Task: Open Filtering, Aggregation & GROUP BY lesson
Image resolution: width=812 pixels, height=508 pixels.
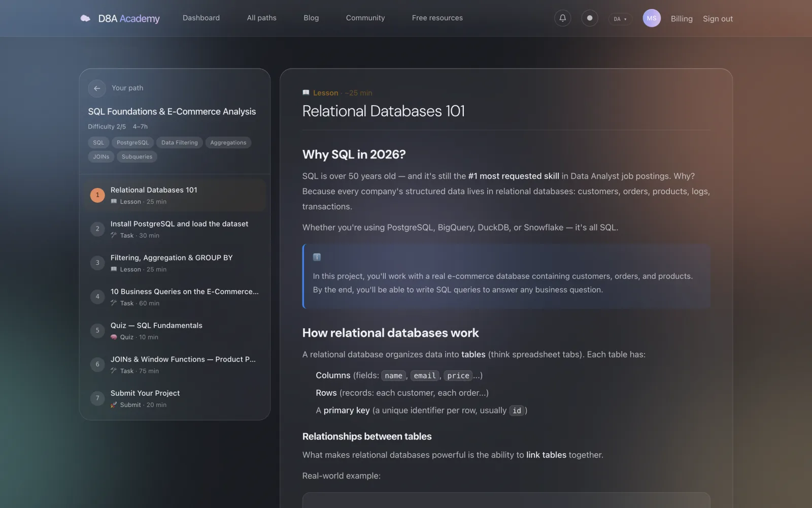Action: (175, 263)
